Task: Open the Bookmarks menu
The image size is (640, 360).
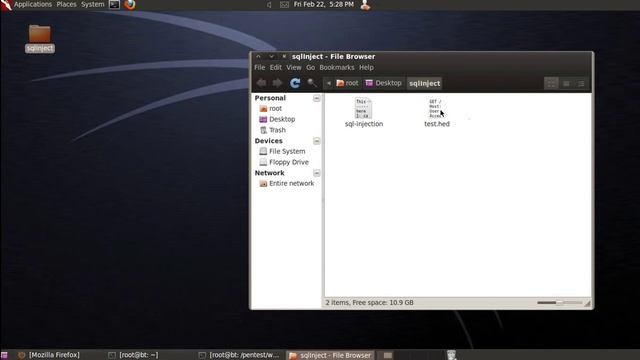Action: coord(337,67)
